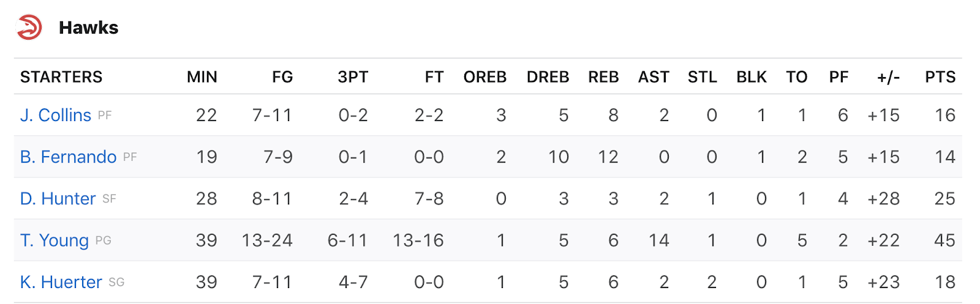Open T. Young player profile
Viewport: 980px width, 304px height.
click(x=55, y=240)
